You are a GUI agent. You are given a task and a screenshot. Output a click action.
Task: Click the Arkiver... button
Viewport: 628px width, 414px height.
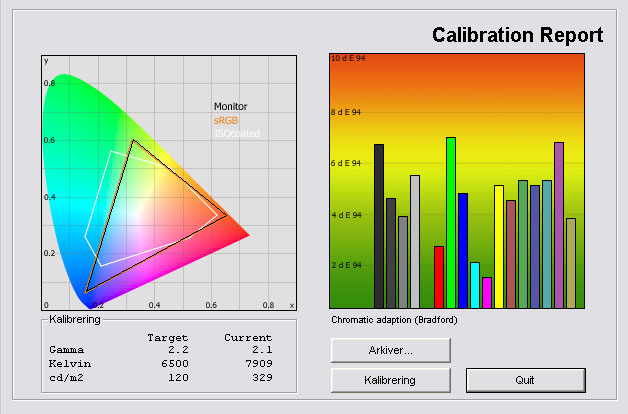pyautogui.click(x=390, y=350)
